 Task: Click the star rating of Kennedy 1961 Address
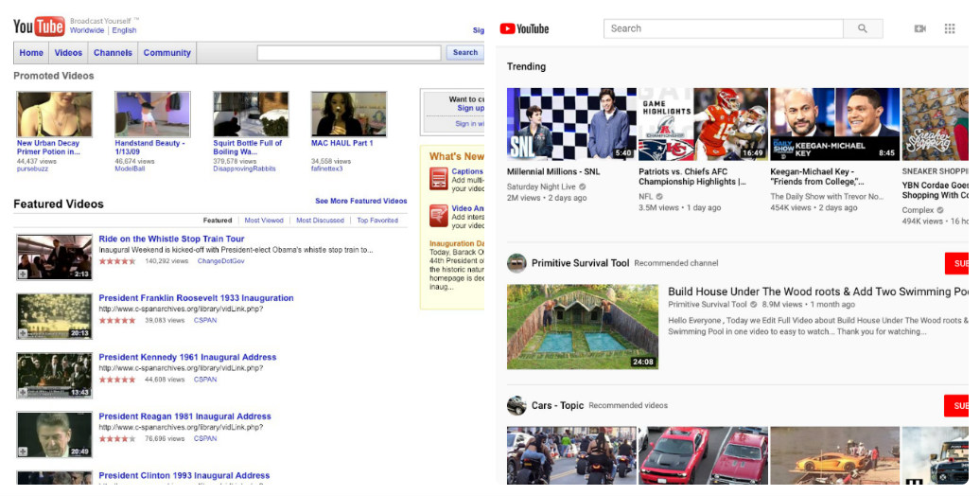[117, 380]
